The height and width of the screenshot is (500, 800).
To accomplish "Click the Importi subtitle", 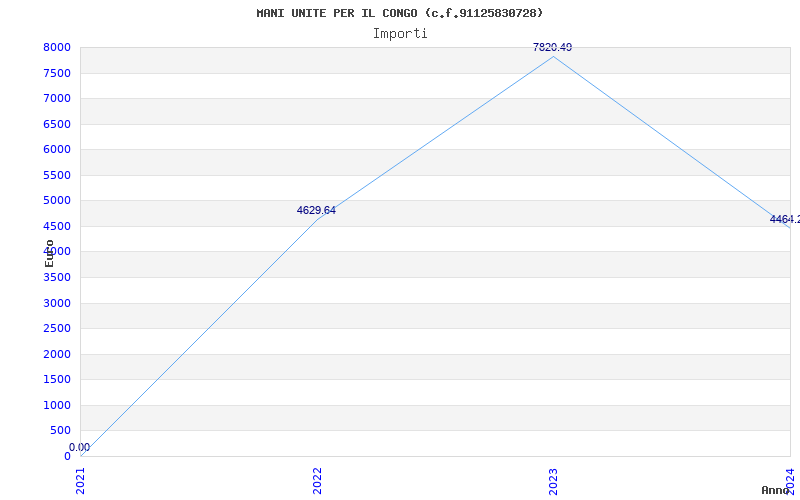I will [x=400, y=34].
